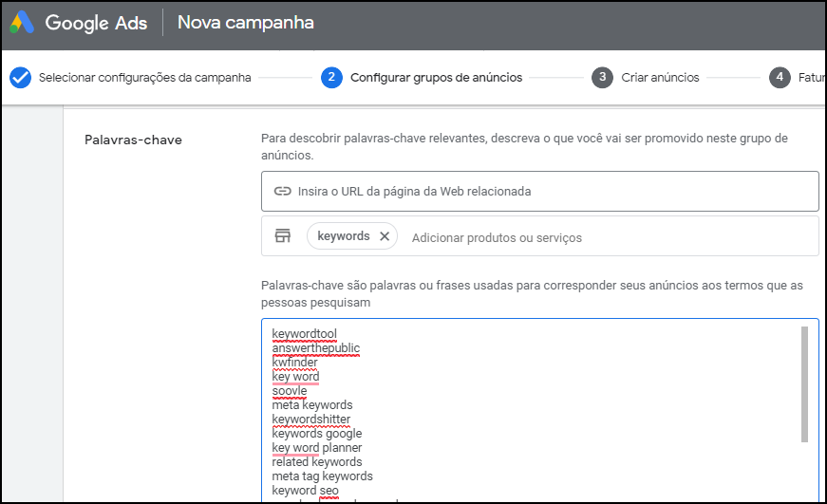Screen dimensions: 827x504
Task: Go to Criar anúncios step
Action: coord(660,78)
